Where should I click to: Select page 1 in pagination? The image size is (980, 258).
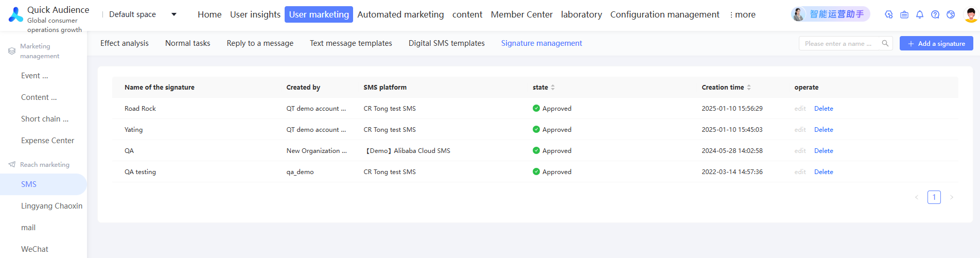pyautogui.click(x=934, y=197)
